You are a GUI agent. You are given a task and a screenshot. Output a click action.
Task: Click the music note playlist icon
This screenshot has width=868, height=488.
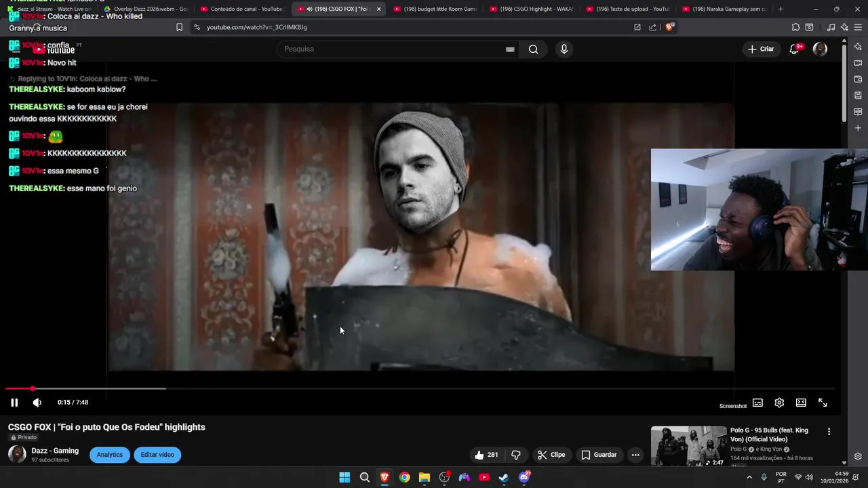831,27
